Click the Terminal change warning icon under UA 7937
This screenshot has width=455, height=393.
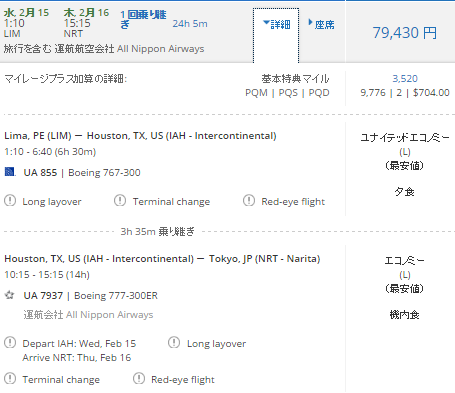pos(10,379)
